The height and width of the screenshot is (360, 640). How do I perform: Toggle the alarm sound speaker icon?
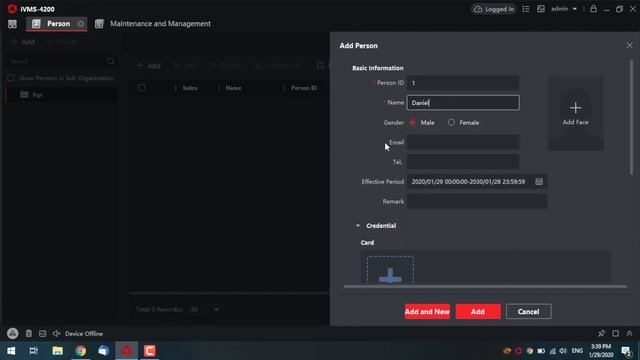[x=56, y=333]
